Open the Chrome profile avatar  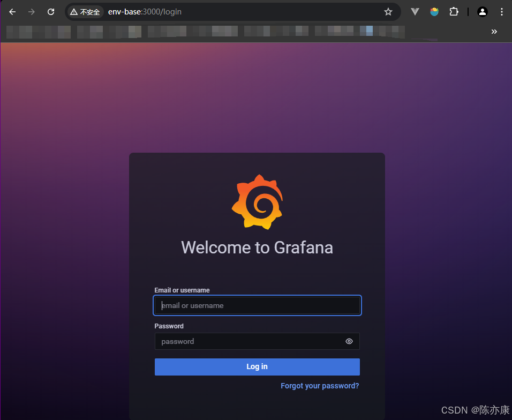coord(483,12)
